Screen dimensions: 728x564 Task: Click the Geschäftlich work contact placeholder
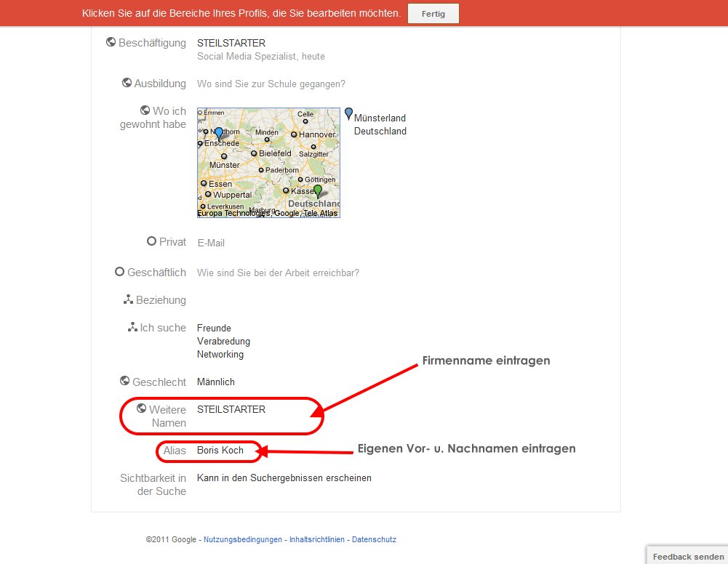point(278,273)
